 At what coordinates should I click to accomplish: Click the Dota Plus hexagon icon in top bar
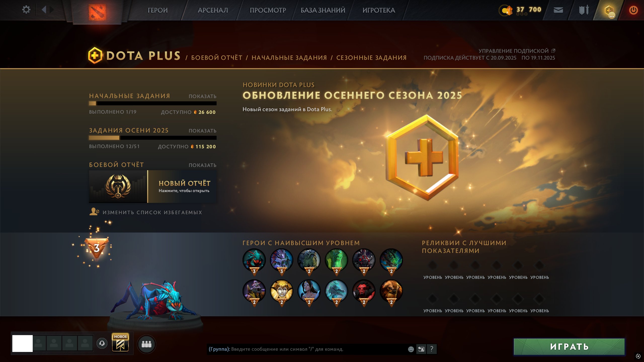tap(609, 11)
